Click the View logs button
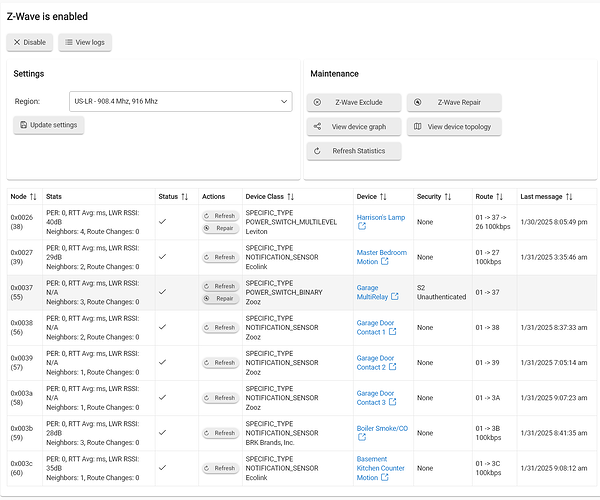 (85, 42)
